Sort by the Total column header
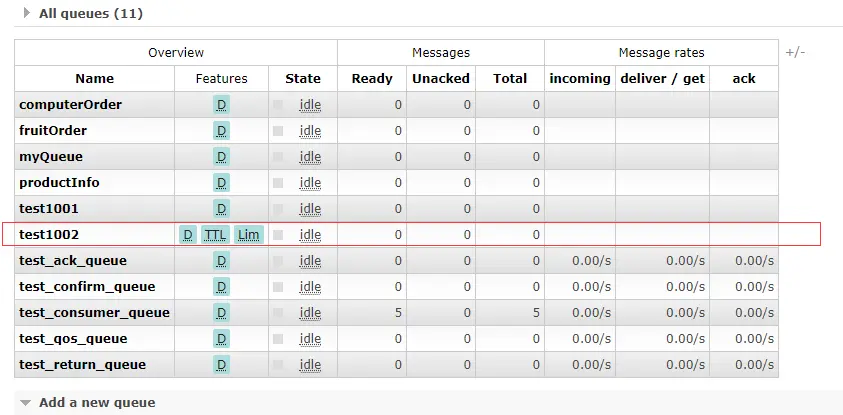Image resolution: width=843 pixels, height=415 pixels. [510, 78]
